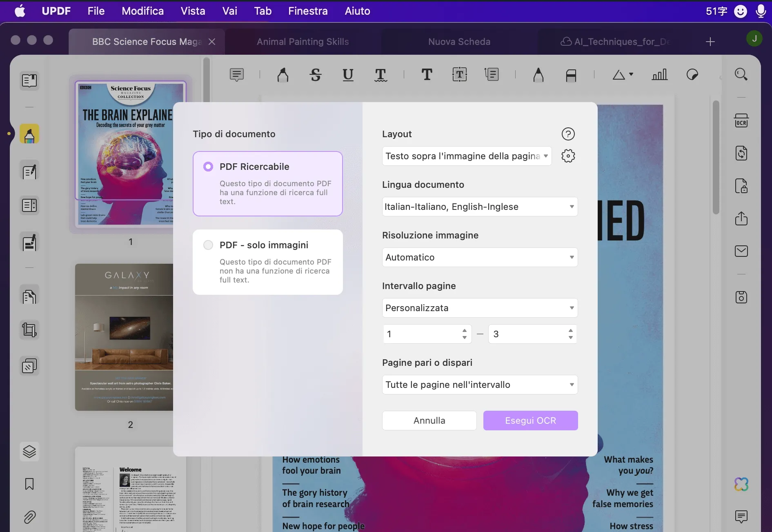
Task: Open the Protect PDF lock icon
Action: click(x=741, y=186)
